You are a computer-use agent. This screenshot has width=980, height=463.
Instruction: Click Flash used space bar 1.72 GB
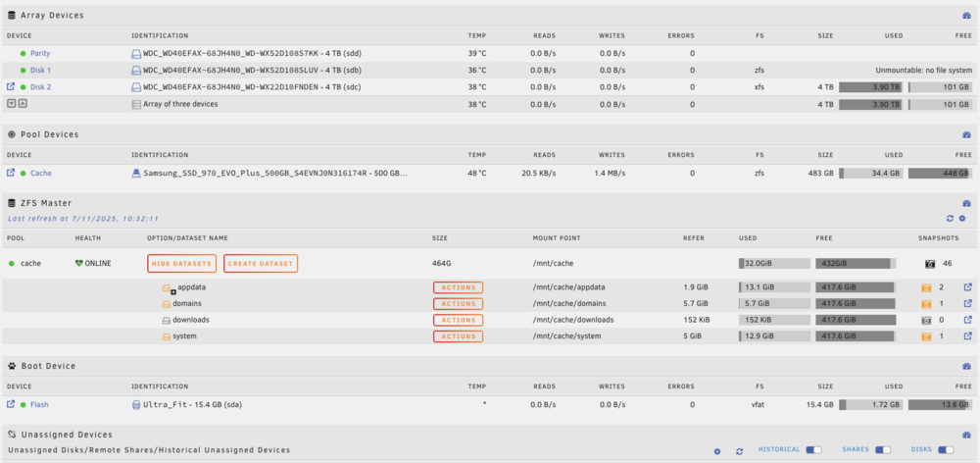click(870, 405)
